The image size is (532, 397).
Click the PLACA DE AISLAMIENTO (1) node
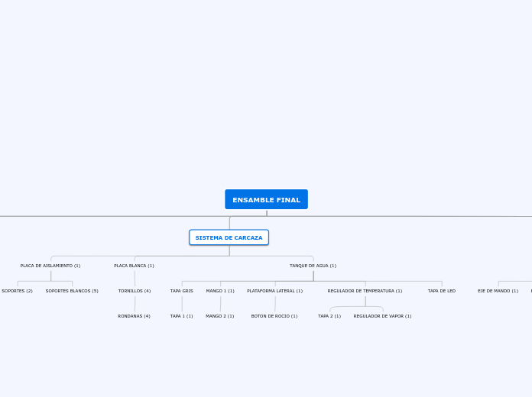click(50, 266)
